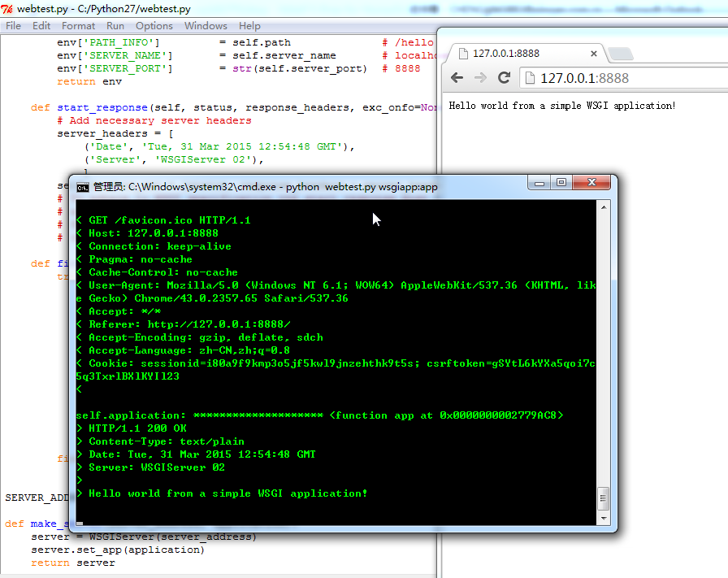Open the Windows menu in IDLE
Screen dimensions: 728x578
206,25
